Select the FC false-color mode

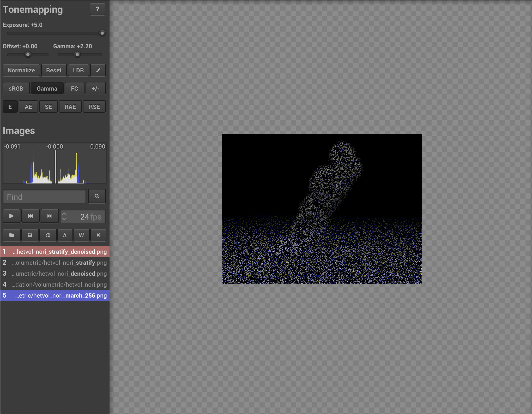(75, 88)
